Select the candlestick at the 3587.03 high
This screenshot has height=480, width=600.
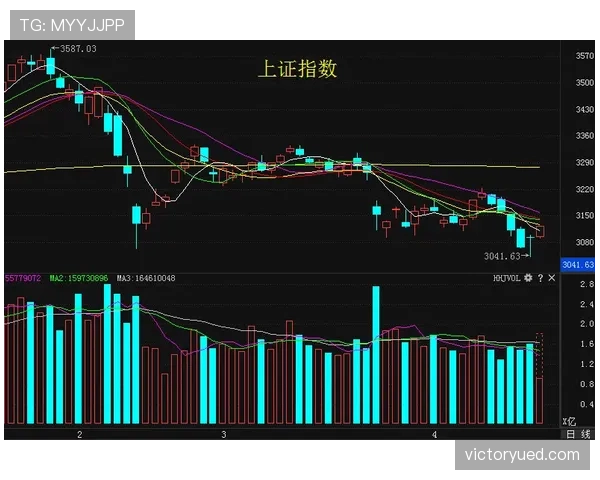tap(51, 64)
